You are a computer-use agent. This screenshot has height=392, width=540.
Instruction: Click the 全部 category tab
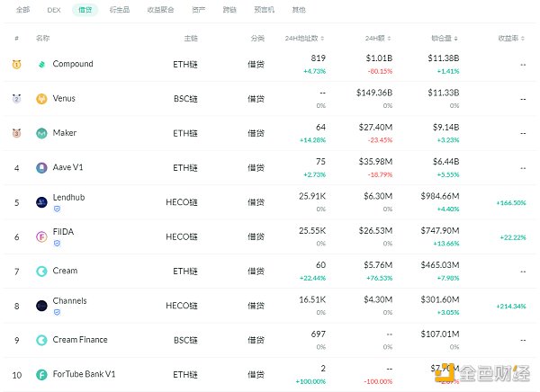[22, 10]
